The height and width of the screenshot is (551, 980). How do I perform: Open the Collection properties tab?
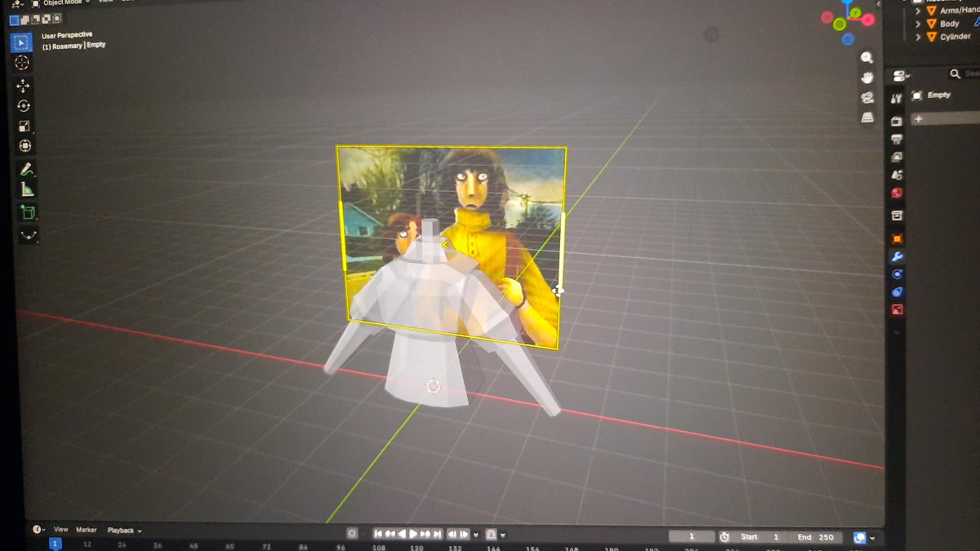coord(897,216)
